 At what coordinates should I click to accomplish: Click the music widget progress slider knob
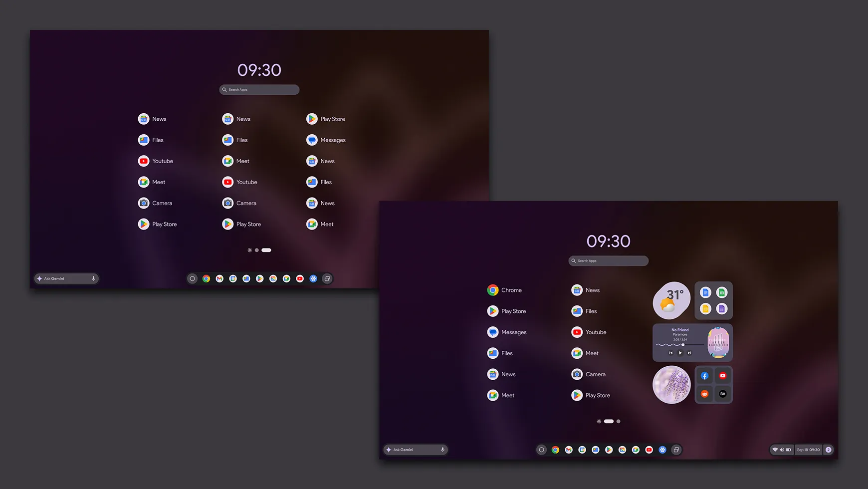pos(683,345)
